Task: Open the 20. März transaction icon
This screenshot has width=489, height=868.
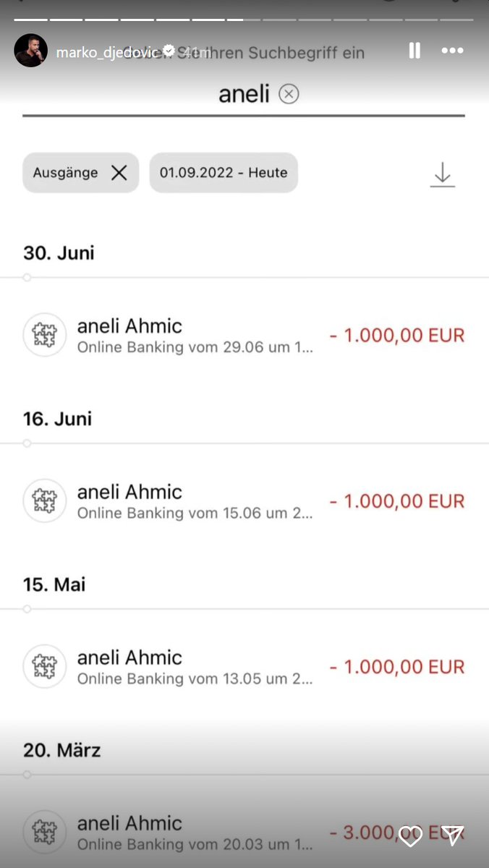Action: coord(45,832)
